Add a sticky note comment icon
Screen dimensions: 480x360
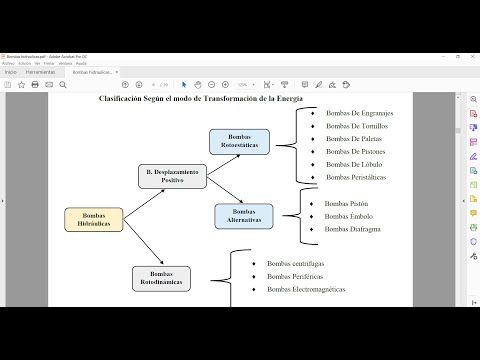coord(305,85)
